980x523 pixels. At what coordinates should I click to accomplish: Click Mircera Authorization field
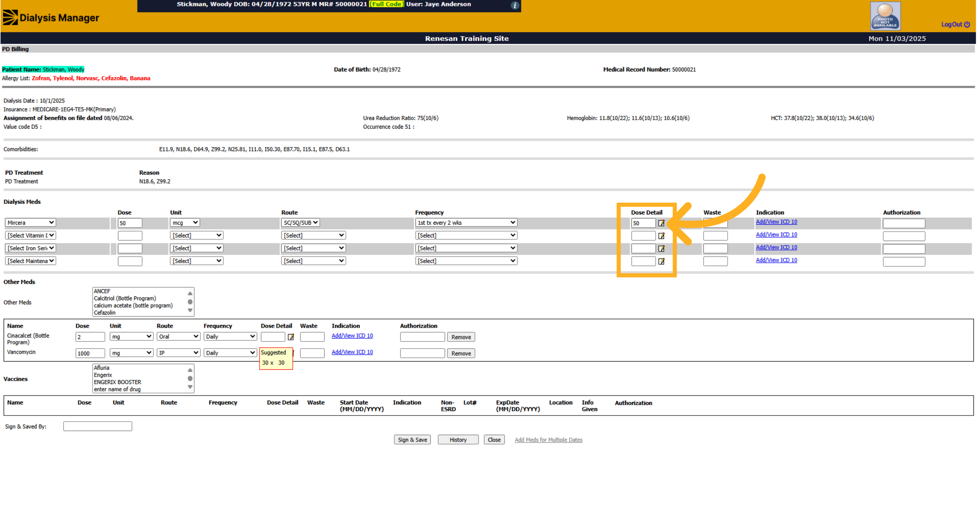point(904,224)
